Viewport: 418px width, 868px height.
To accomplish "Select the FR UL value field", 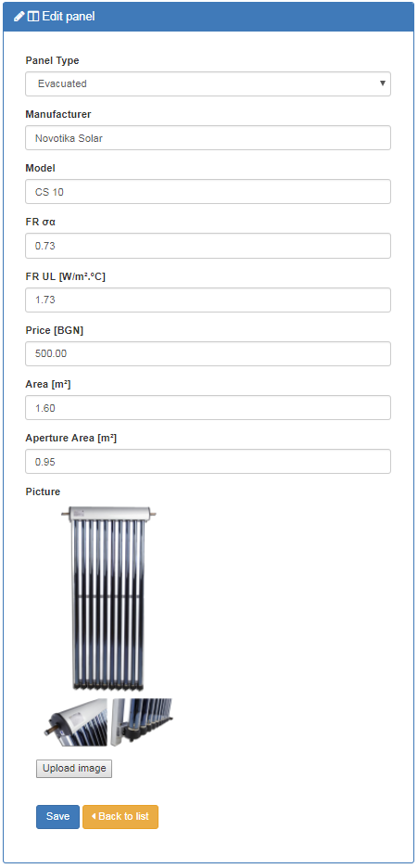I will pyautogui.click(x=208, y=300).
